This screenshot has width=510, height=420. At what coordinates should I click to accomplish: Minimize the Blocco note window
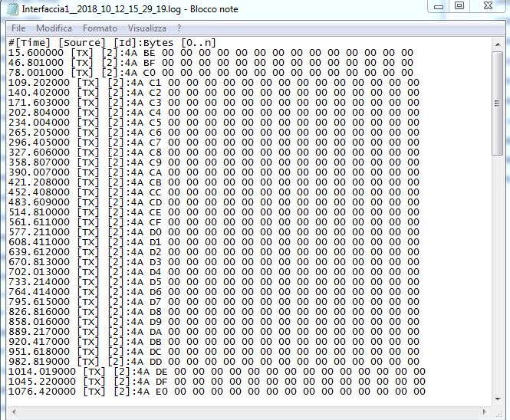pos(439,6)
